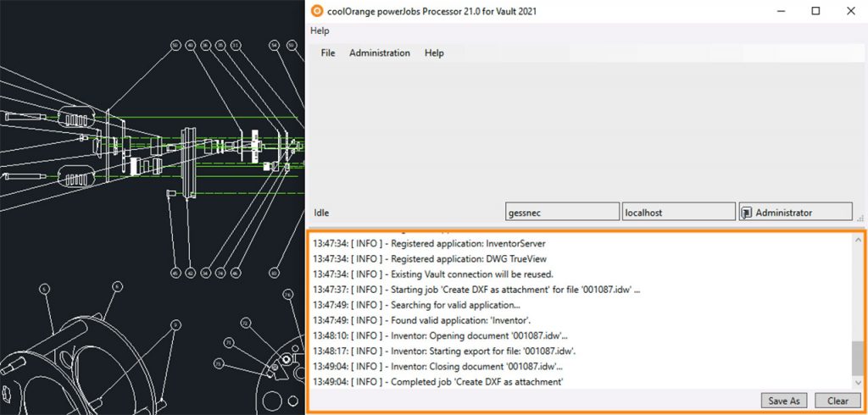The height and width of the screenshot is (415, 868).
Task: Open the Administration menu
Action: pyautogui.click(x=380, y=53)
